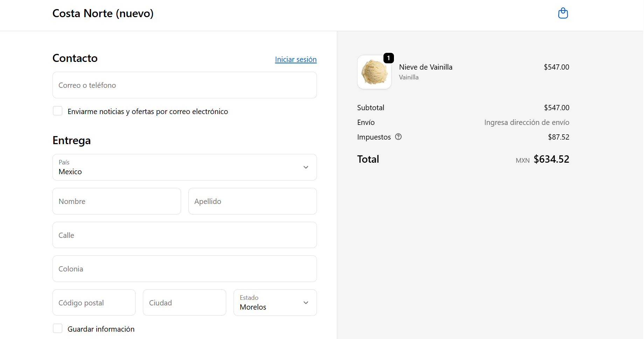The width and height of the screenshot is (644, 339).
Task: Click the Colonia input field
Action: (x=185, y=269)
